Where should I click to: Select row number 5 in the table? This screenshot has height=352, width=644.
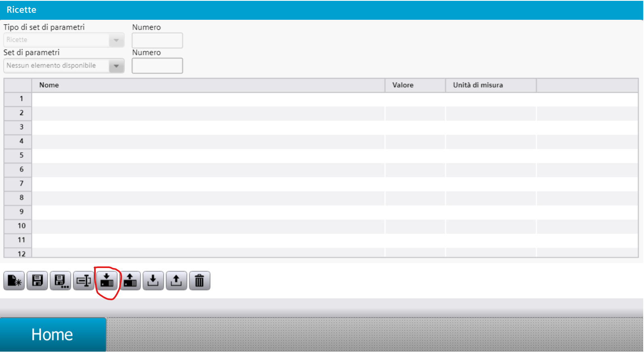pos(321,155)
